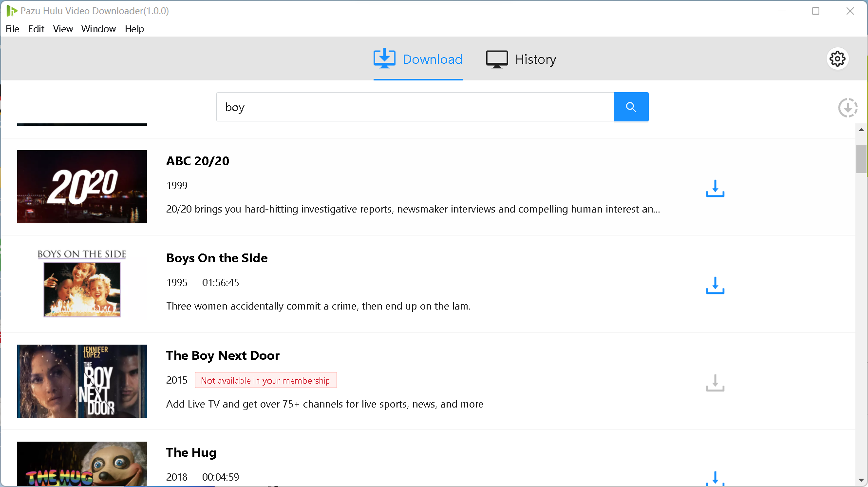
Task: Download ABC 20/20 with its download icon
Action: pyautogui.click(x=715, y=188)
